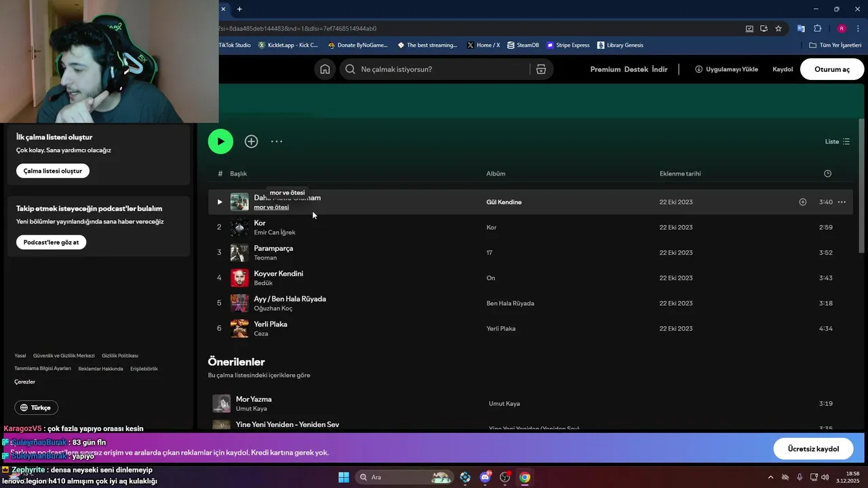Click Eklenme tarihi column header

pyautogui.click(x=680, y=174)
